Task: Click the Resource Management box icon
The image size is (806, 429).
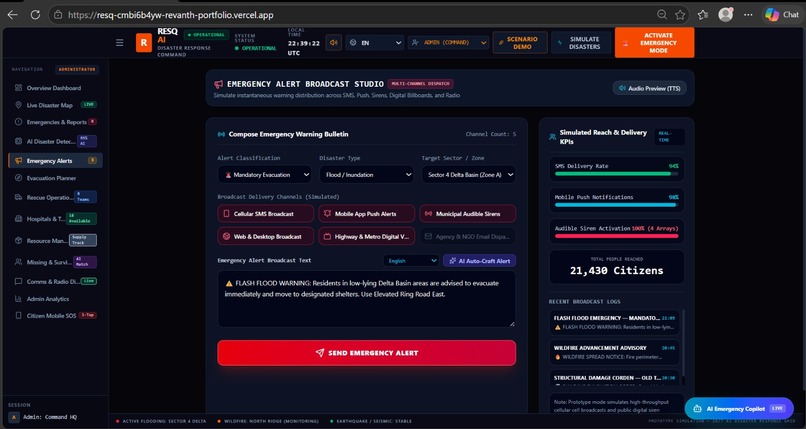Action: [19, 240]
